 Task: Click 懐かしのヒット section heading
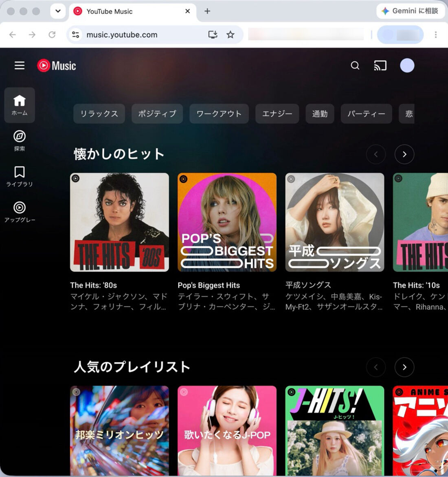point(119,154)
